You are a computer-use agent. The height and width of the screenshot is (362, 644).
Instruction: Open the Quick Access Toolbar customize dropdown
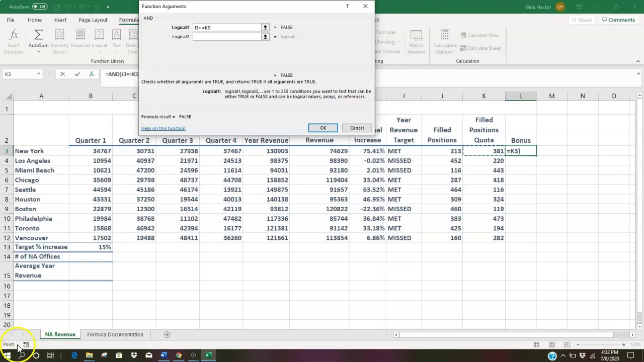(x=108, y=7)
